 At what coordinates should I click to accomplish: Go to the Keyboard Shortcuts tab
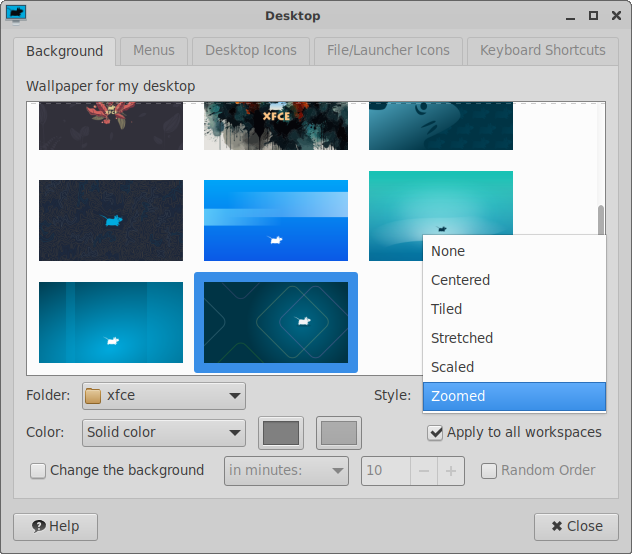543,50
